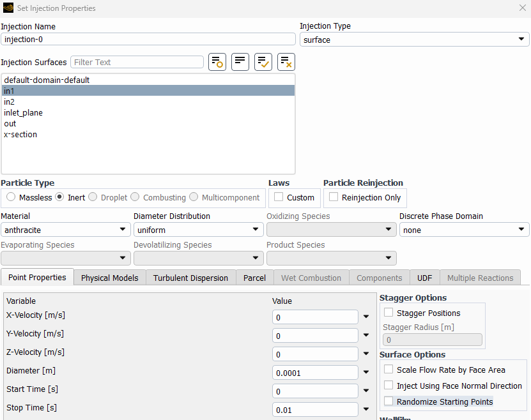Image resolution: width=531 pixels, height=420 pixels.
Task: Open the X-Velocity value options arrow
Action: tap(366, 317)
